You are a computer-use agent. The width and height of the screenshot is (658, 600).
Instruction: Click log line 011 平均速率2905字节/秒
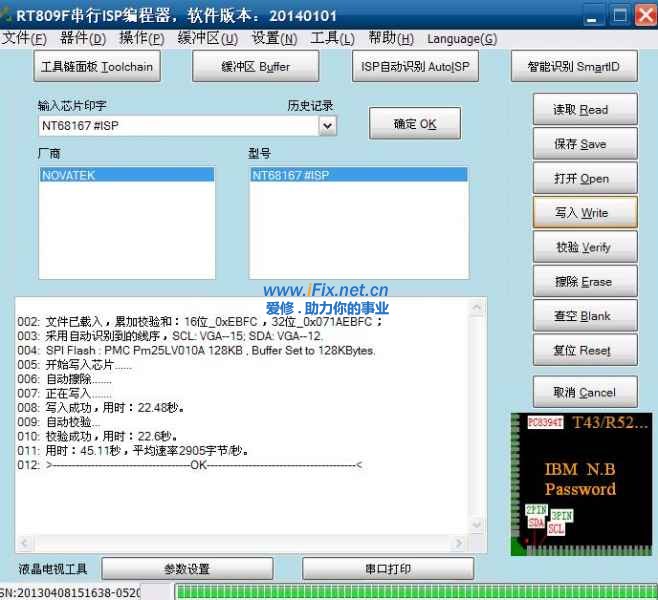[x=133, y=451]
